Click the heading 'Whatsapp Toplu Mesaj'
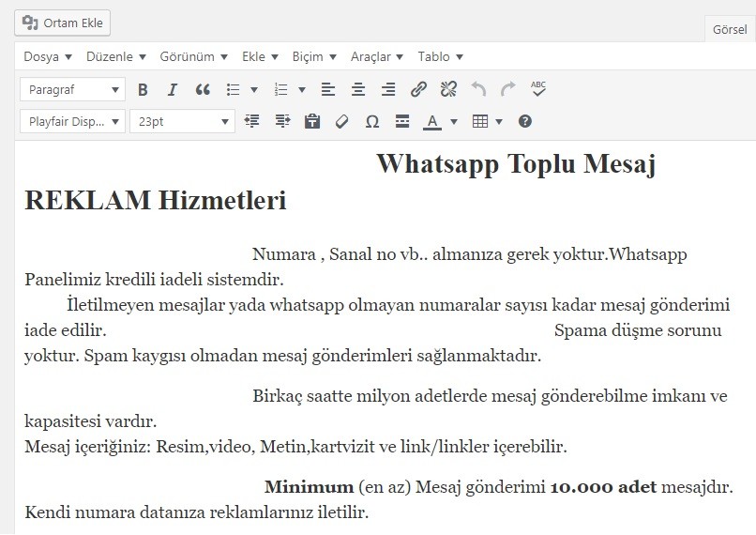This screenshot has height=535, width=756. click(516, 164)
